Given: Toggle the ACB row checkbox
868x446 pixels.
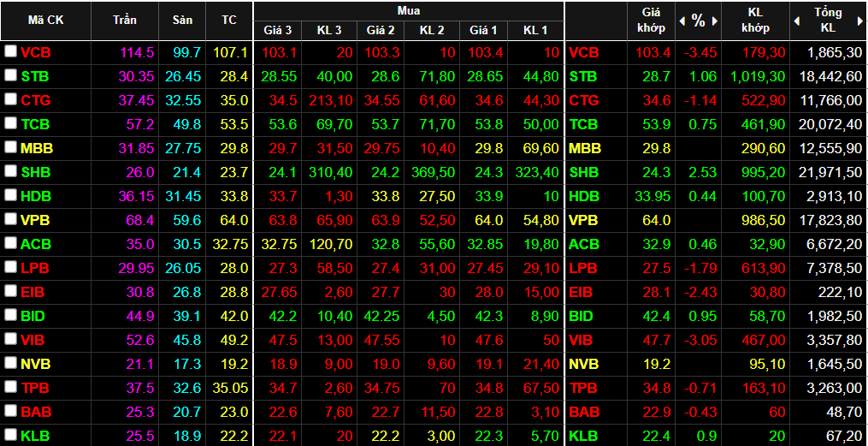Looking at the screenshot, I should coord(10,244).
